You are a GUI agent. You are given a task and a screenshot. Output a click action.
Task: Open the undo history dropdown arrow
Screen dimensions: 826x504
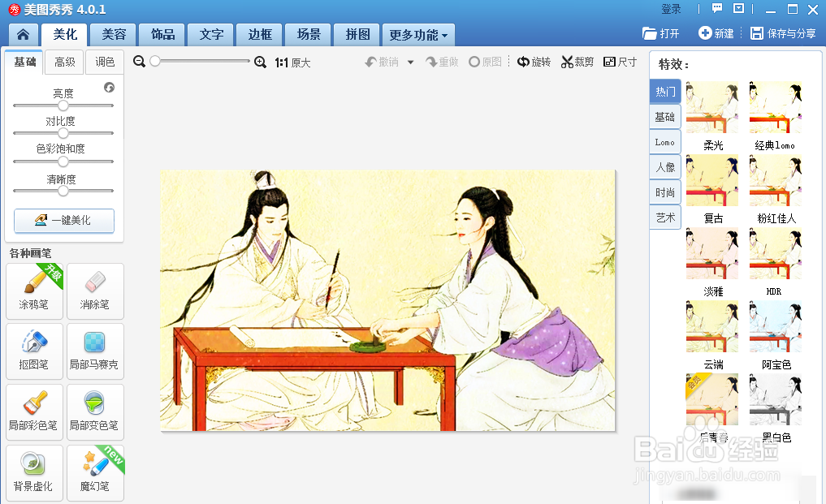pos(410,62)
